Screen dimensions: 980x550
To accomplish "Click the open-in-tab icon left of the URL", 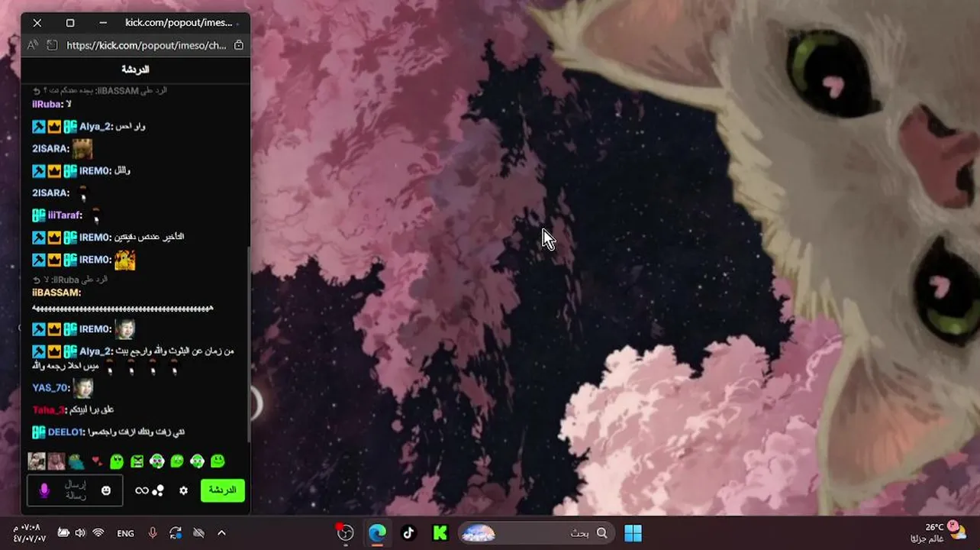I will click(x=52, y=45).
